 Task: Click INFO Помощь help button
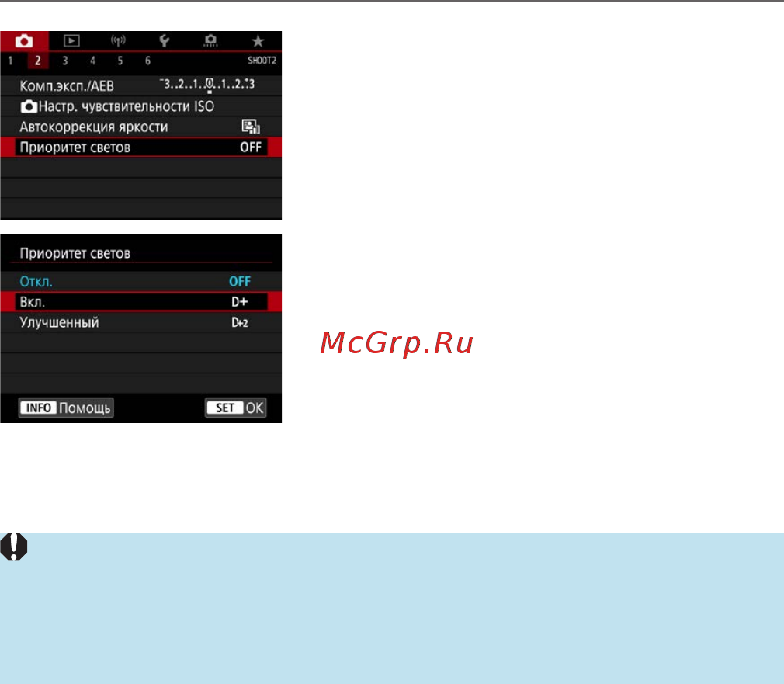[x=66, y=408]
